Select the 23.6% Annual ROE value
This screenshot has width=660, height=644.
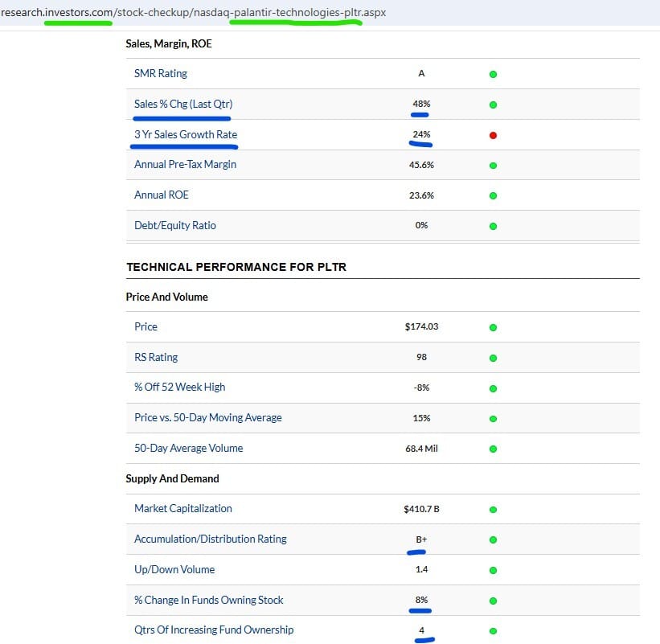[421, 195]
